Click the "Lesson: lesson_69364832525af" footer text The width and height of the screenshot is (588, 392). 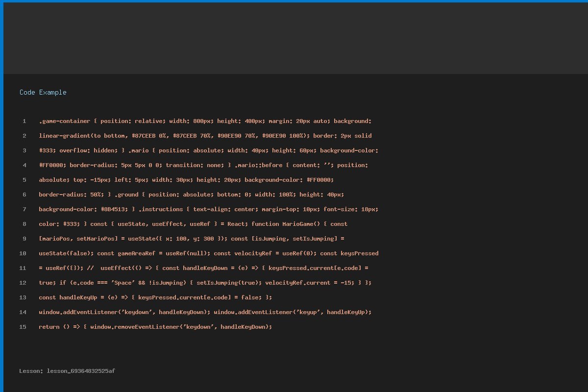click(67, 371)
